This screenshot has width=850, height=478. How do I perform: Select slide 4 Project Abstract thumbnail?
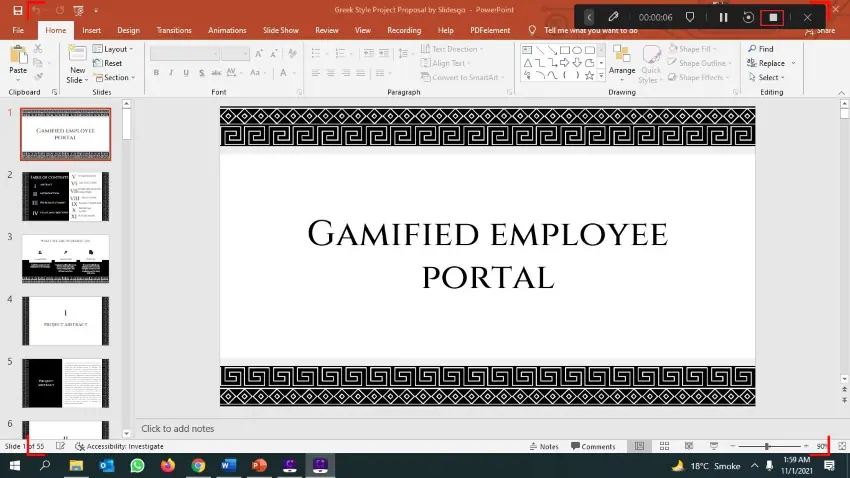[x=66, y=321]
